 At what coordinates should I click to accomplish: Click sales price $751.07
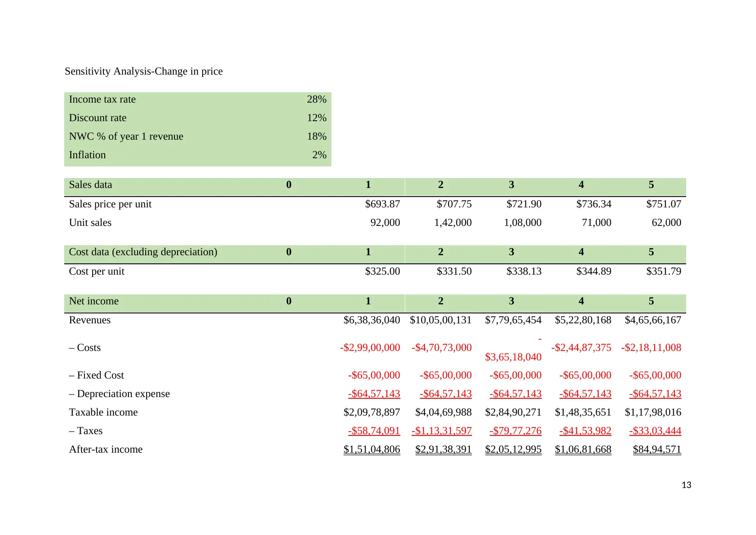pos(663,204)
